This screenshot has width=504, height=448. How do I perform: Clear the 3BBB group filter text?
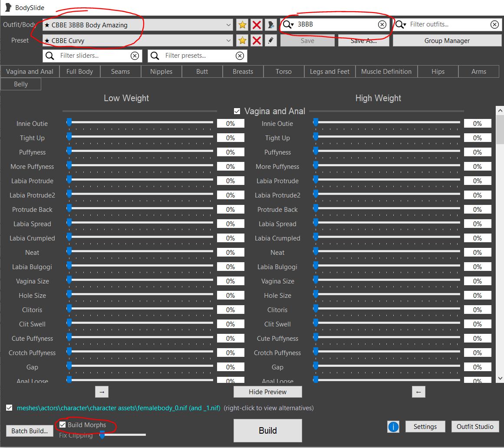point(382,24)
